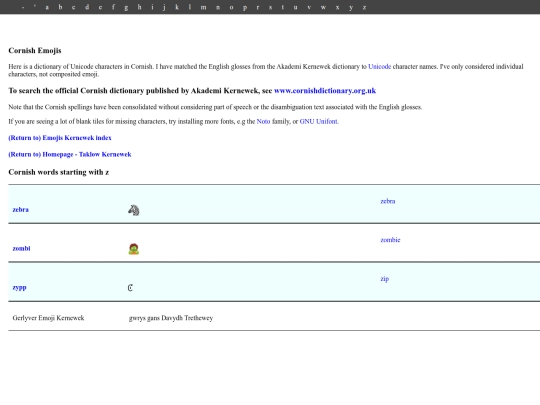Click the zombie emoji character
540x405 pixels.
coord(134,249)
